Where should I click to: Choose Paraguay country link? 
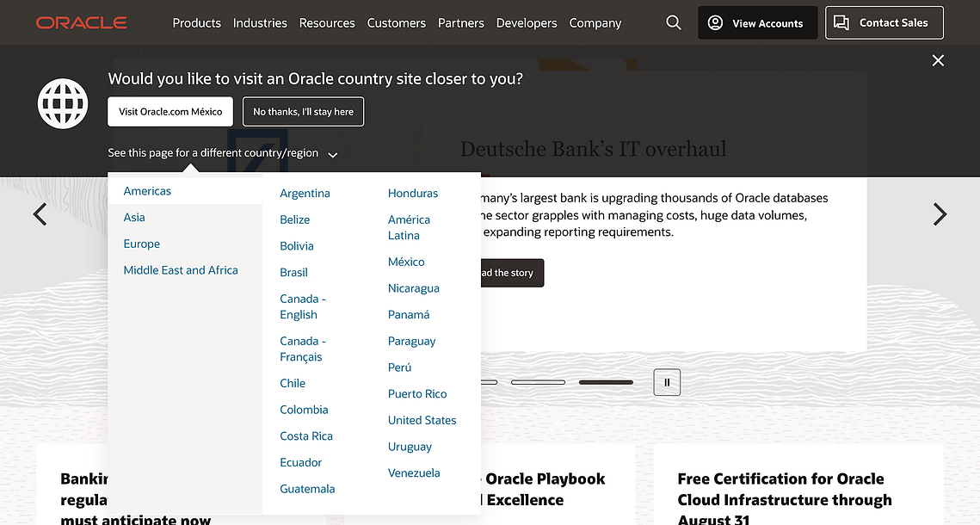[x=412, y=341]
